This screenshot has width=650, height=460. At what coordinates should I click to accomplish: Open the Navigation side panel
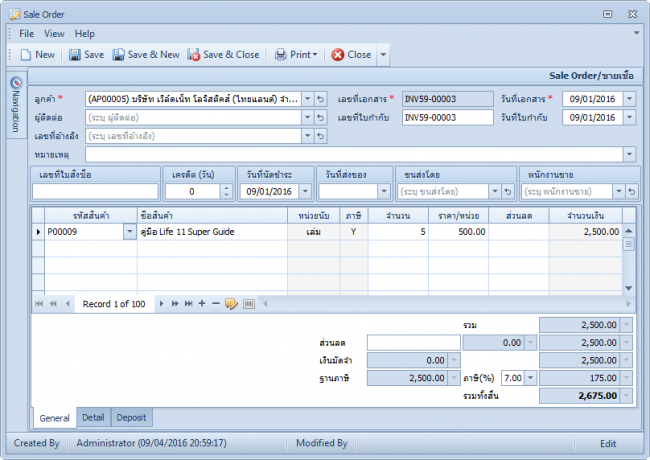click(16, 105)
